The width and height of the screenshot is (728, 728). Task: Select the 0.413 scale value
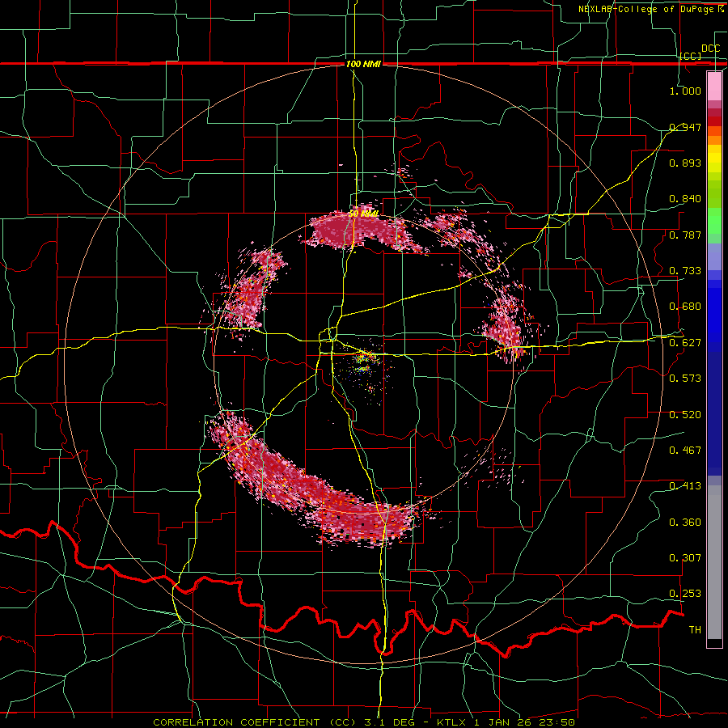tap(685, 486)
